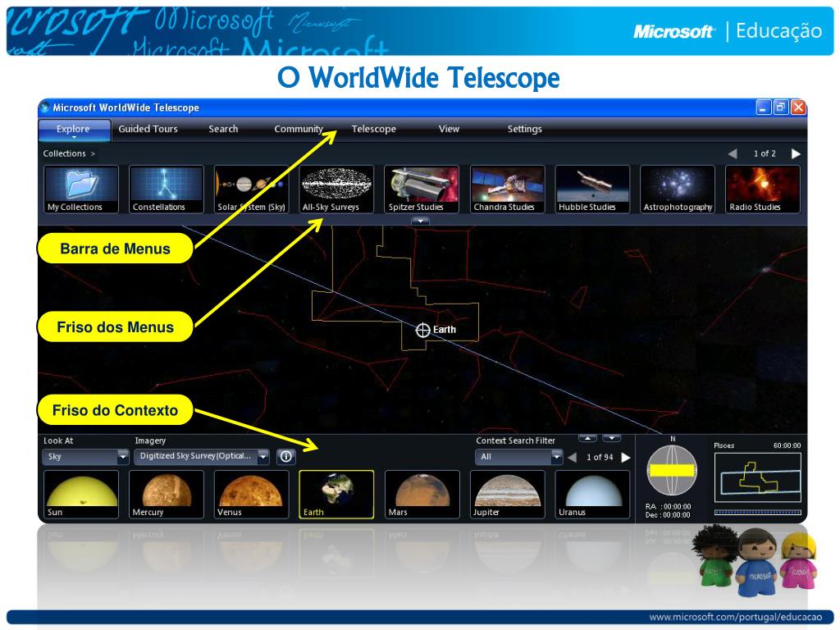
Task: Expand the Look At Sky dropdown
Action: click(x=85, y=457)
